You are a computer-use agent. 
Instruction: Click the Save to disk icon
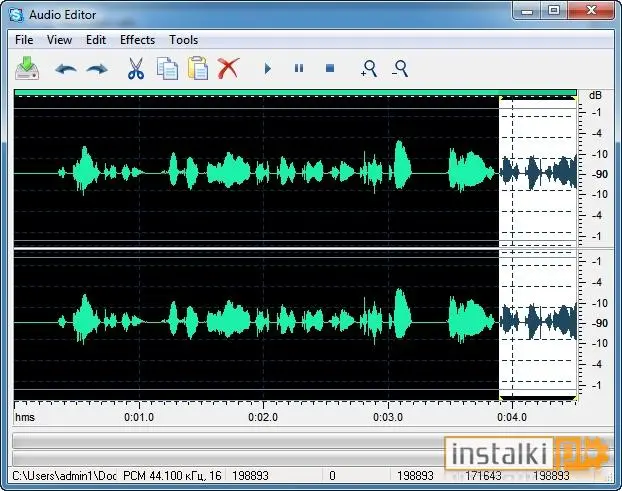click(27, 68)
